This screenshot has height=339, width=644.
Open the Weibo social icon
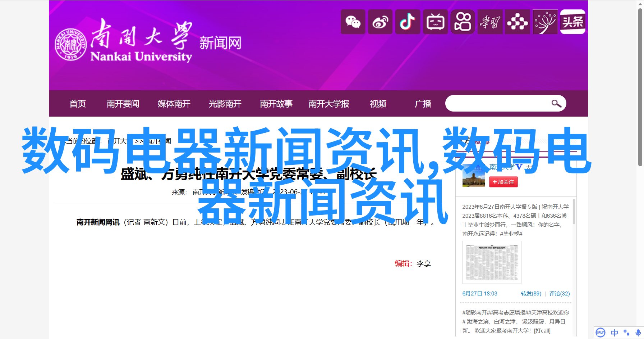click(x=380, y=22)
